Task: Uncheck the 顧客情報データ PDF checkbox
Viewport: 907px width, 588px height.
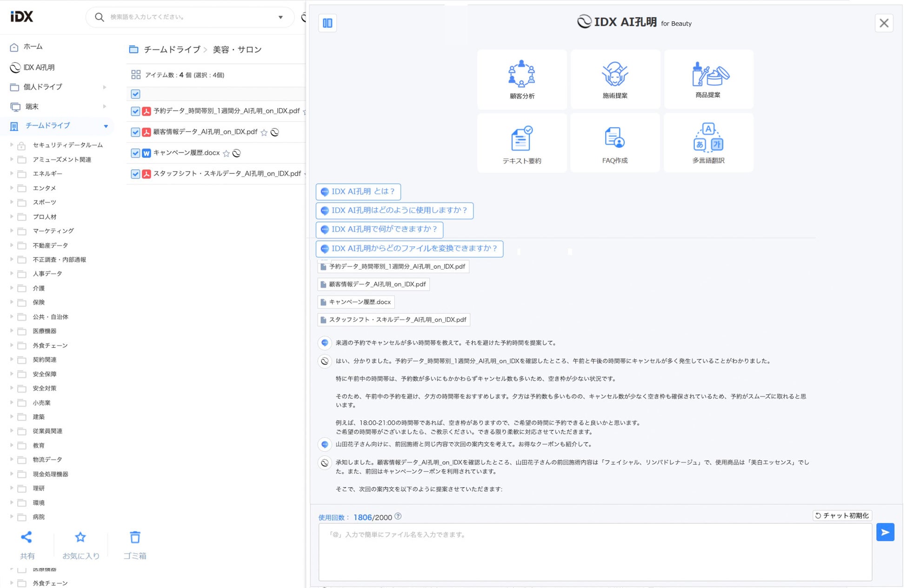Action: pyautogui.click(x=135, y=132)
